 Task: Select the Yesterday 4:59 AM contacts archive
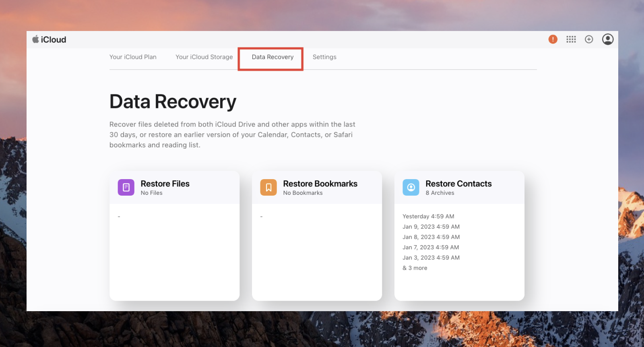[x=428, y=217]
